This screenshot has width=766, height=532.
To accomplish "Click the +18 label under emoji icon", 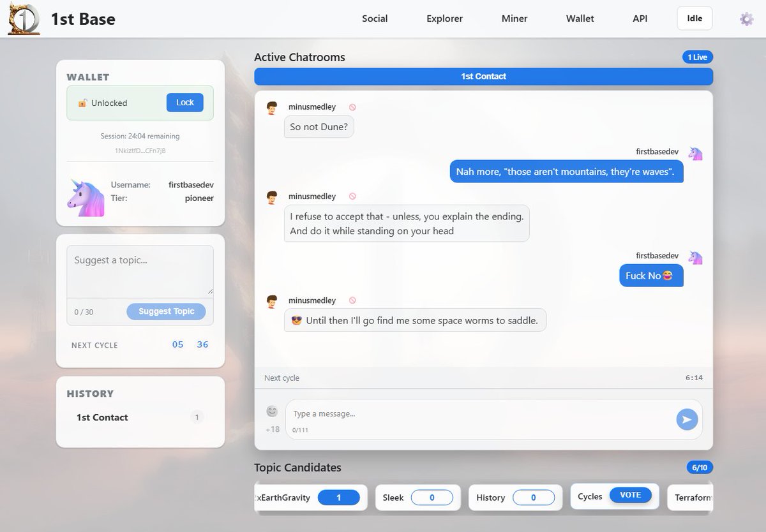I will [273, 429].
